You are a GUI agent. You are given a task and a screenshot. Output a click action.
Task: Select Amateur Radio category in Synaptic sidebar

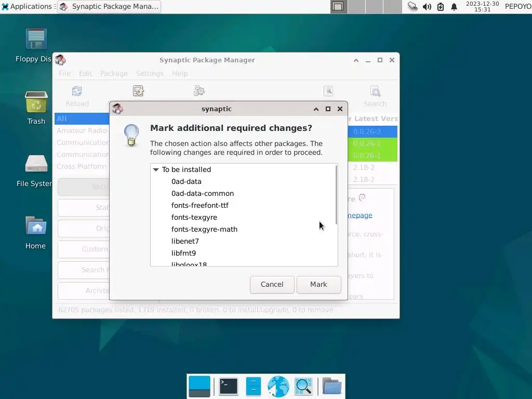(82, 130)
